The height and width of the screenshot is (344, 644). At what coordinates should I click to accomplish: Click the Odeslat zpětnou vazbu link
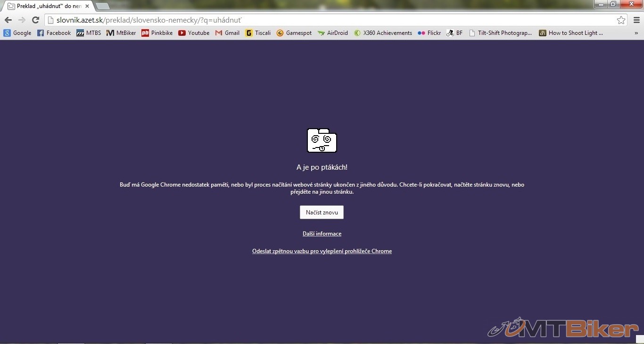coord(322,251)
